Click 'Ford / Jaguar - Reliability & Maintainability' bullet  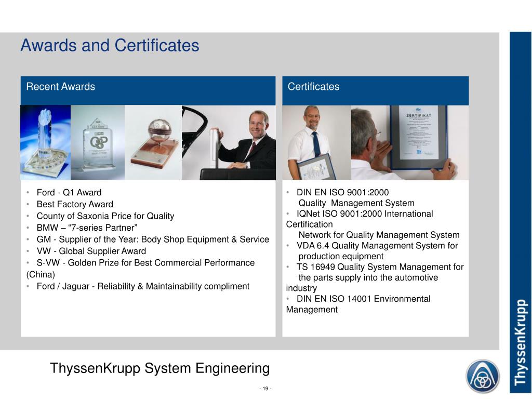(x=143, y=286)
